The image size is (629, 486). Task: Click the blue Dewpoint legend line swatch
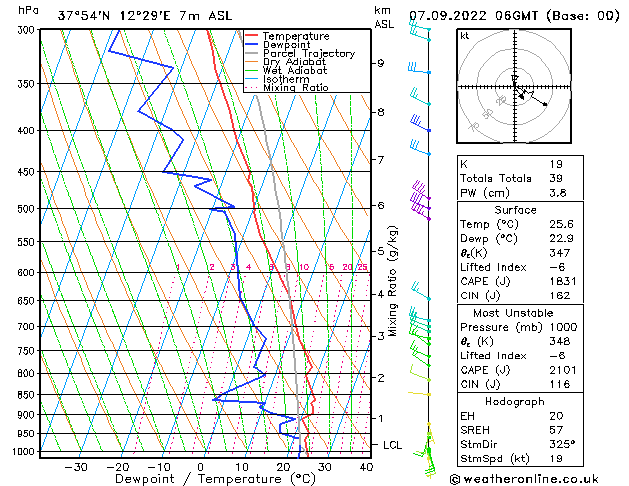coord(252,44)
